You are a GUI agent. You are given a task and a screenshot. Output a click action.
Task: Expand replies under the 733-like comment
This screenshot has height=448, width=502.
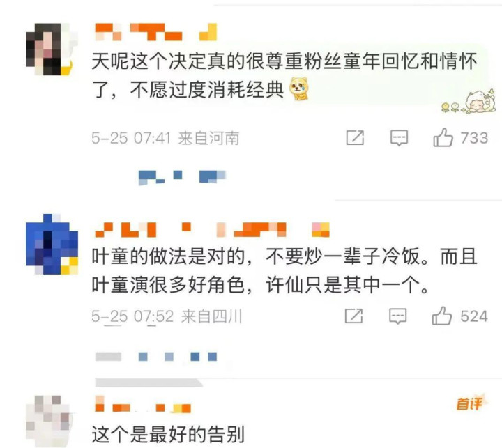182,177
